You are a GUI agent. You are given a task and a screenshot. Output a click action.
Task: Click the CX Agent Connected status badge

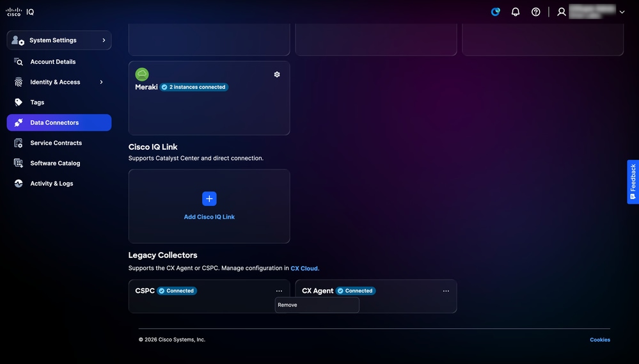tap(356, 290)
